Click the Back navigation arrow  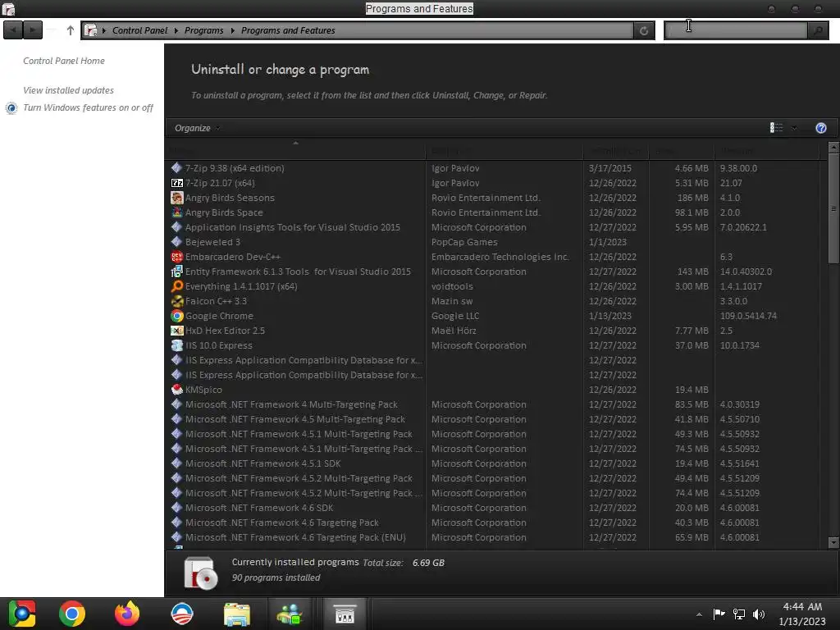13,30
